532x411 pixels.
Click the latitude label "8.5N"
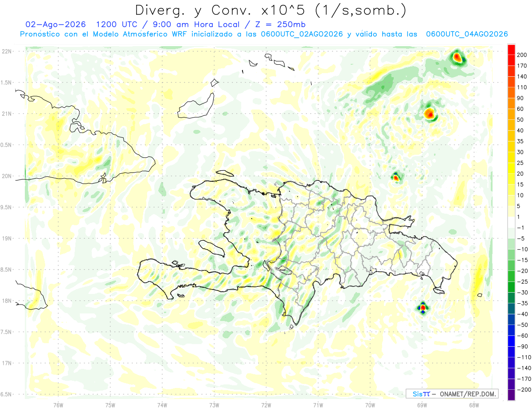click(7, 270)
